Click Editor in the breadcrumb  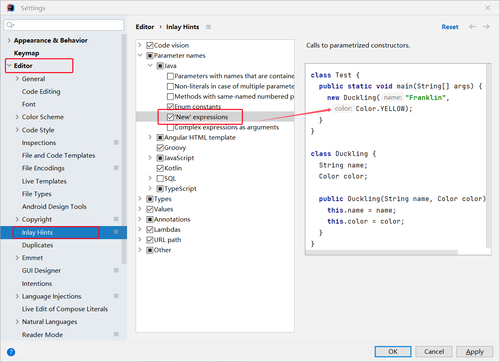[145, 27]
